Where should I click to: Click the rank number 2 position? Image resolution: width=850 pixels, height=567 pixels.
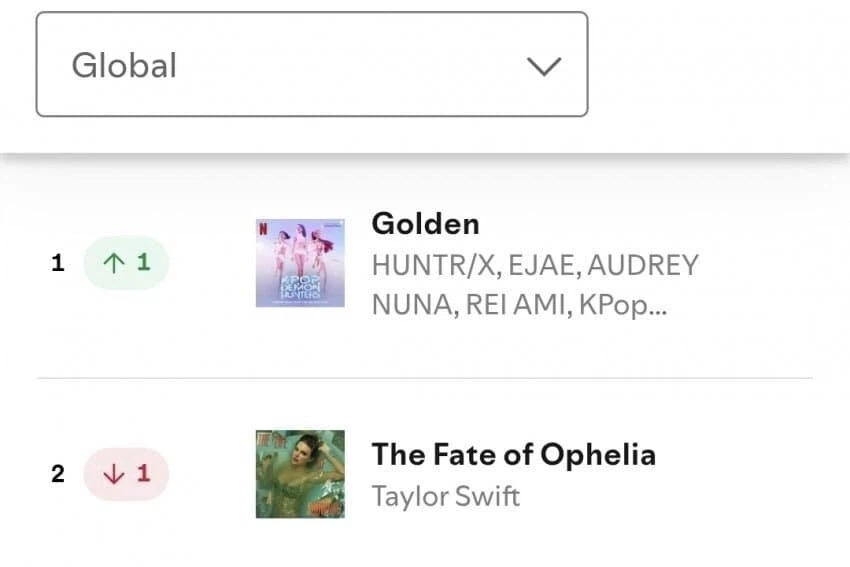(58, 474)
